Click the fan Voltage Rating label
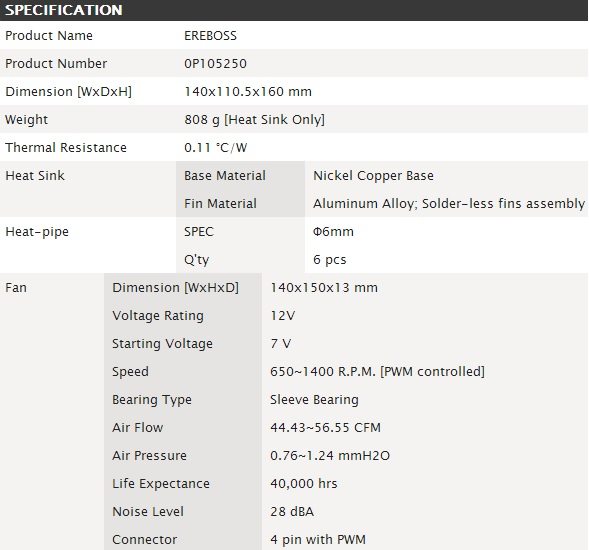The height and width of the screenshot is (550, 589). pyautogui.click(x=158, y=316)
